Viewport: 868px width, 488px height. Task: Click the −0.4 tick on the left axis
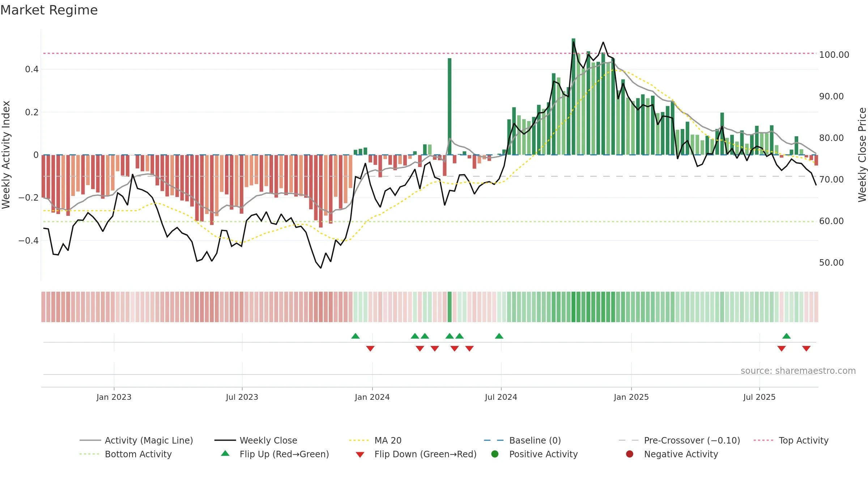[29, 241]
